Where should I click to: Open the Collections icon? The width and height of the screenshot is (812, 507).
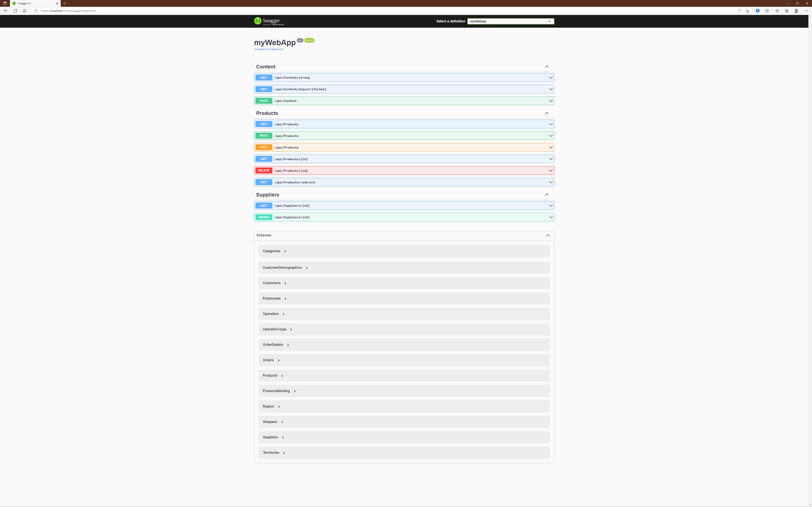[786, 11]
